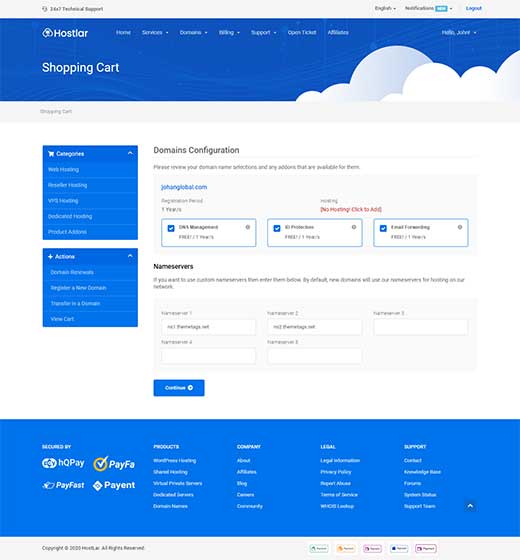Open Report Abuse footer link
The width and height of the screenshot is (520, 560).
click(x=335, y=483)
